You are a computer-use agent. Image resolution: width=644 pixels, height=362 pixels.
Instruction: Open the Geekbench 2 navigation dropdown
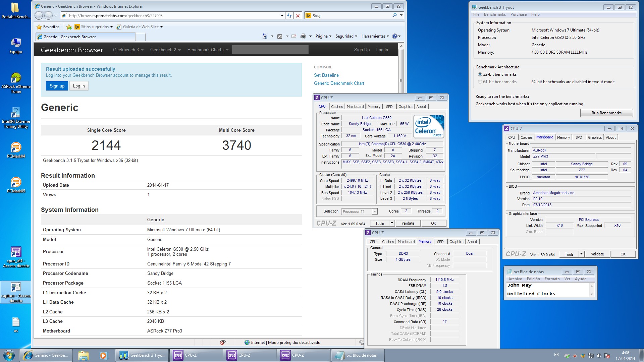coord(165,50)
